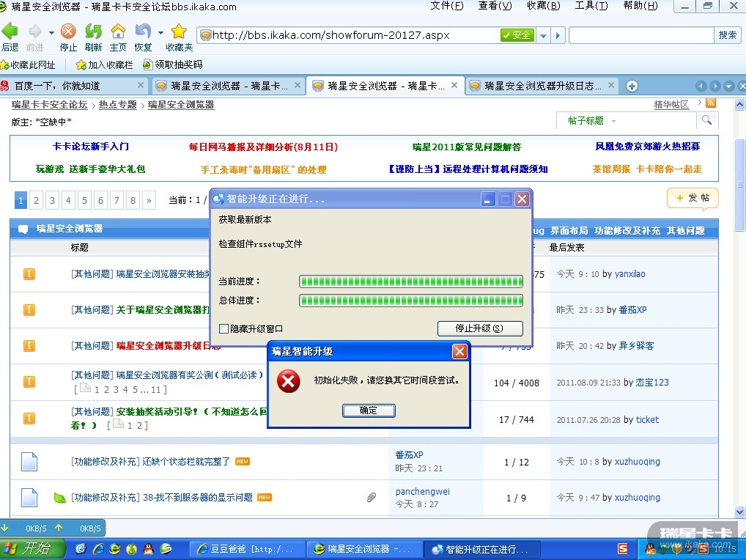Click the go arrow next to address bar
Image resolution: width=746 pixels, height=560 pixels.
[558, 35]
